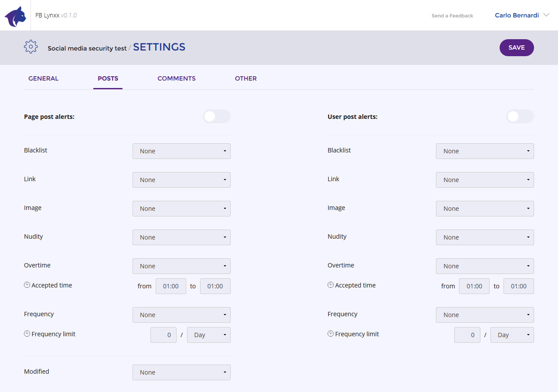Open the OTHER tab

pyautogui.click(x=246, y=78)
